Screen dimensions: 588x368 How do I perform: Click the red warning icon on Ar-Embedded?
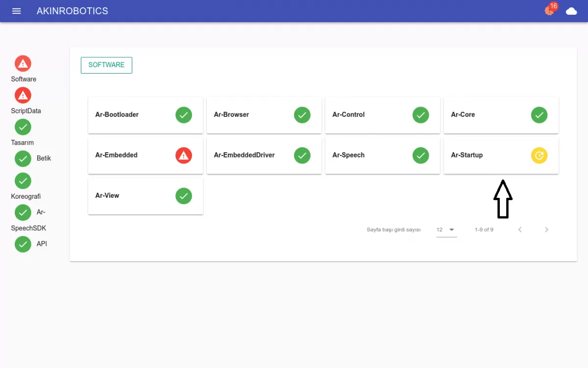coord(184,156)
